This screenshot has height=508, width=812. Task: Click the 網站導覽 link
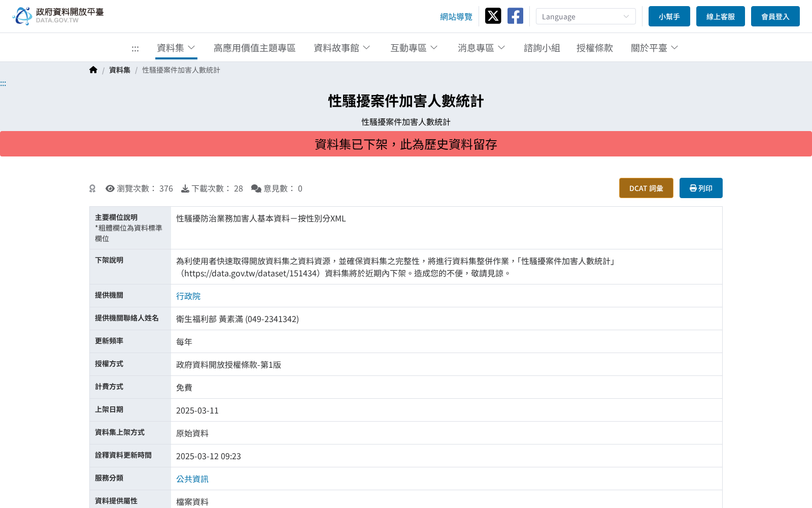click(456, 17)
